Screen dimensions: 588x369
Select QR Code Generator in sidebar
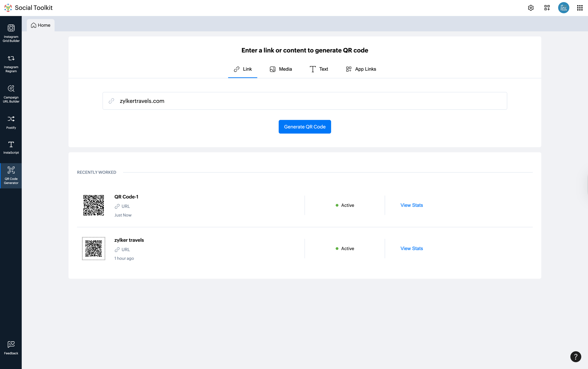click(11, 176)
